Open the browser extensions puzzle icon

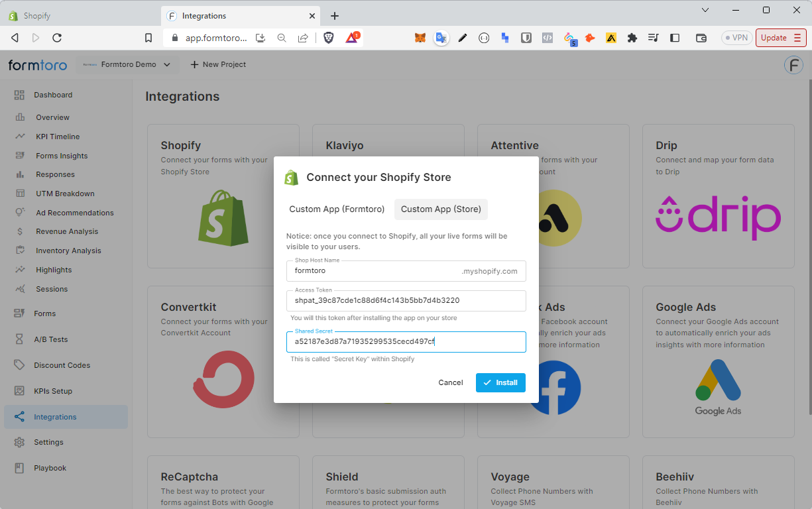click(632, 38)
